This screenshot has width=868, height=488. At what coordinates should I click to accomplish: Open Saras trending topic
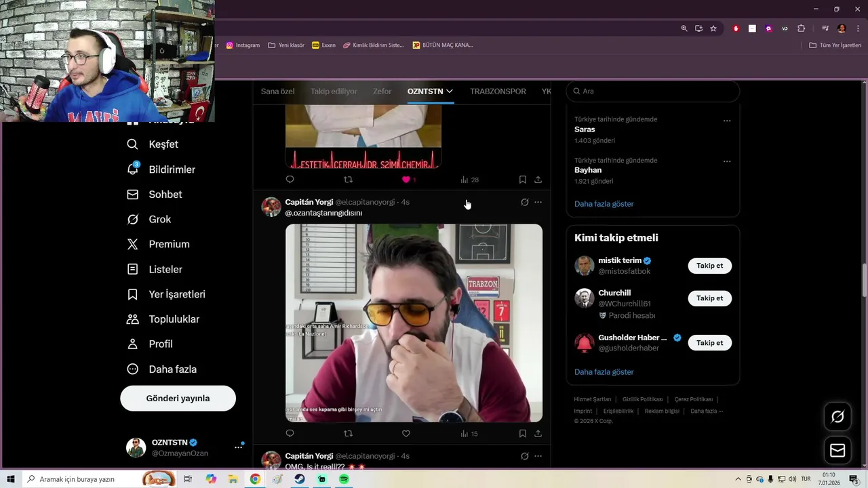click(x=585, y=129)
